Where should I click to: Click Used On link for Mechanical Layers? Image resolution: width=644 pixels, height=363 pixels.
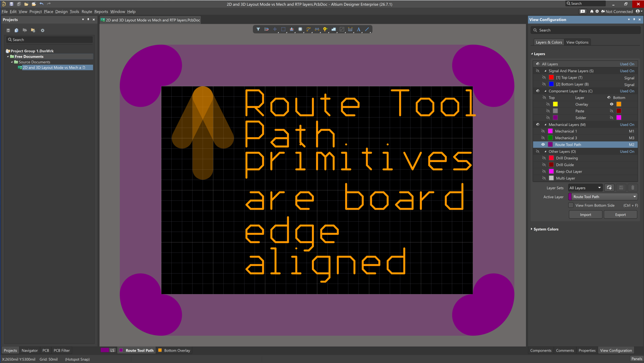coord(627,125)
